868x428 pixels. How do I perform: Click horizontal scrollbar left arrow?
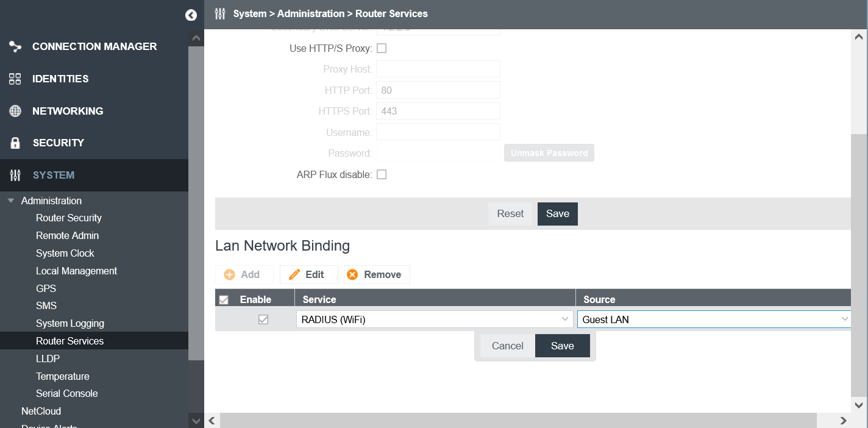(x=212, y=420)
